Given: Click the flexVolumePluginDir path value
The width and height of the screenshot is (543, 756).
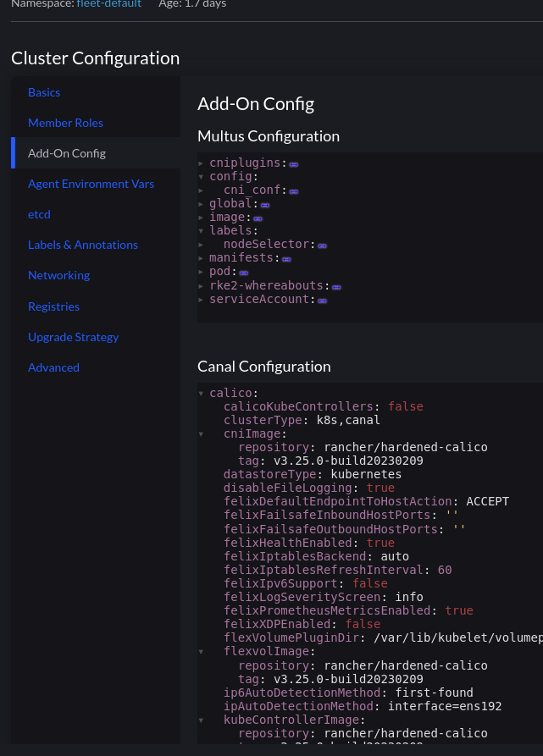Looking at the screenshot, I should tap(458, 637).
